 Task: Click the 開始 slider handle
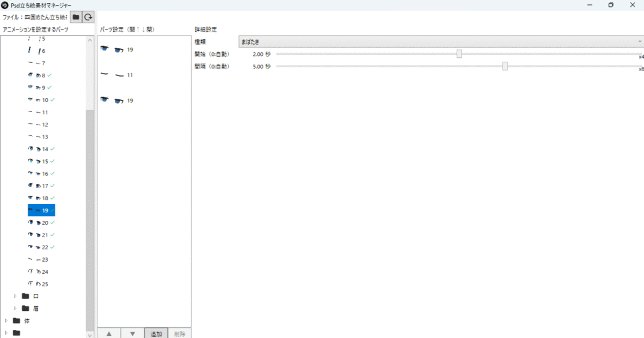(x=459, y=54)
